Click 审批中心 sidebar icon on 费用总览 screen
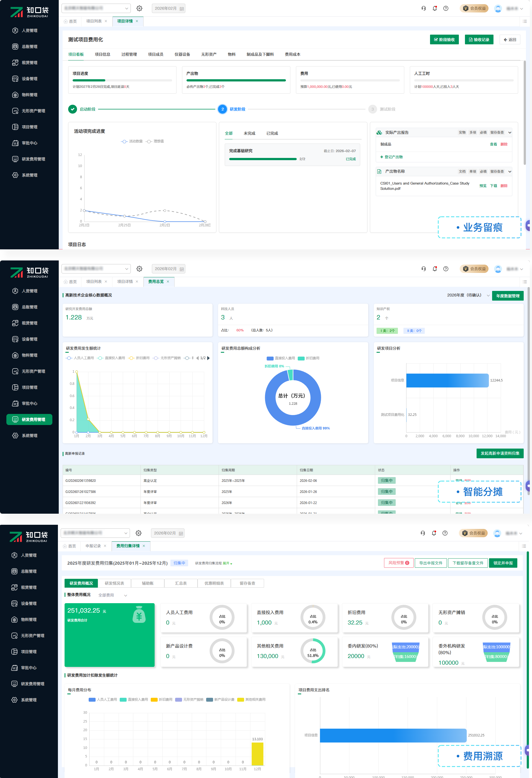532x778 pixels. click(x=15, y=403)
